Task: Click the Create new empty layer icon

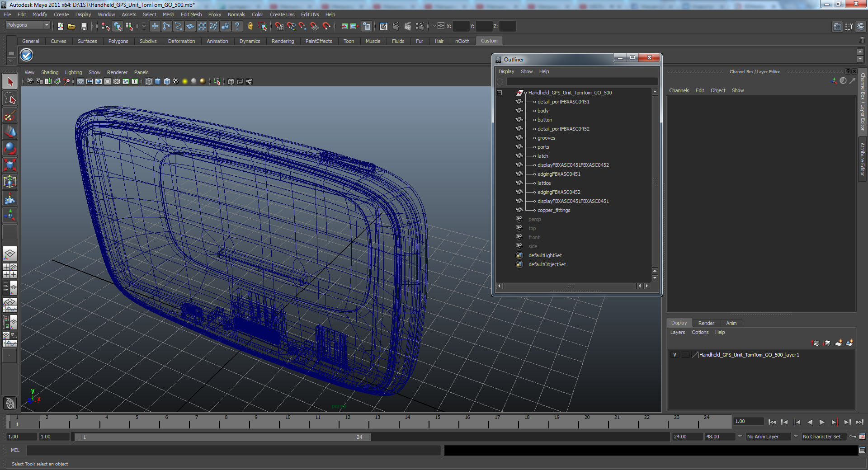Action: [839, 343]
